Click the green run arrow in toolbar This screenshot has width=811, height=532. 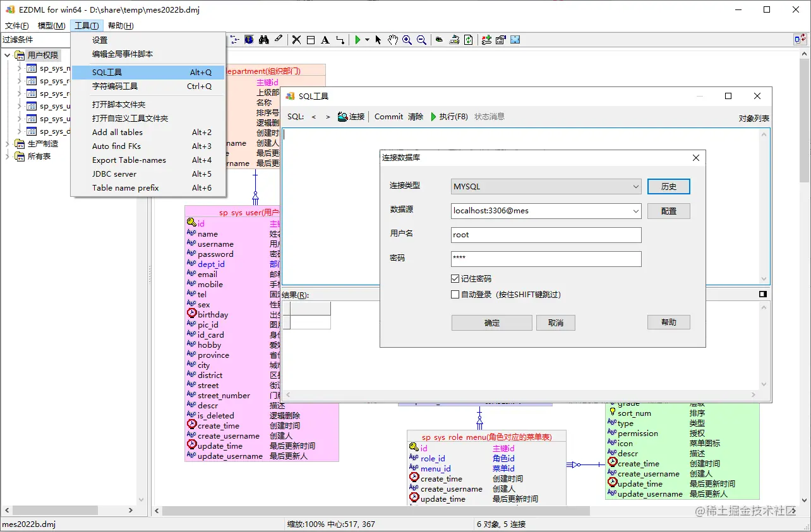[x=357, y=40]
